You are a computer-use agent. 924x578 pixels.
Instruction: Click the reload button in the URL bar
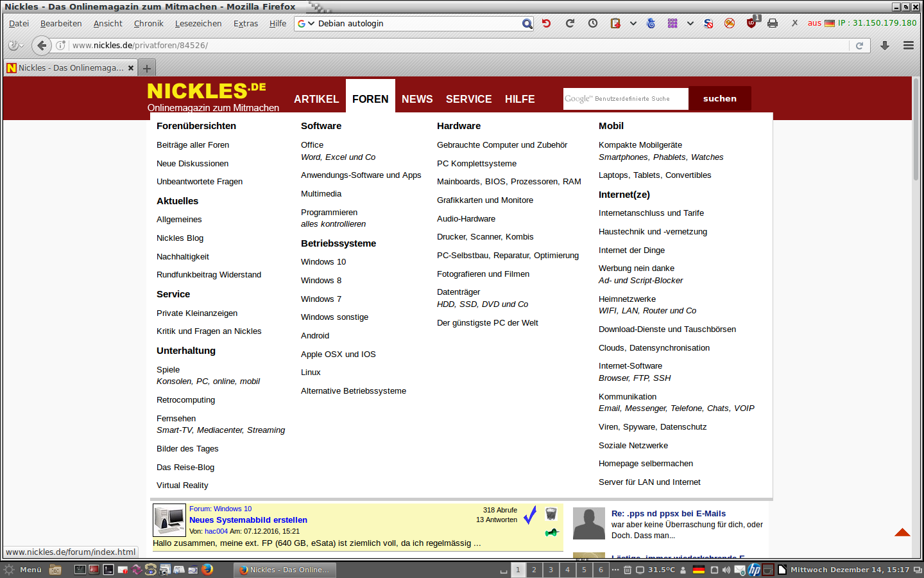coord(860,46)
